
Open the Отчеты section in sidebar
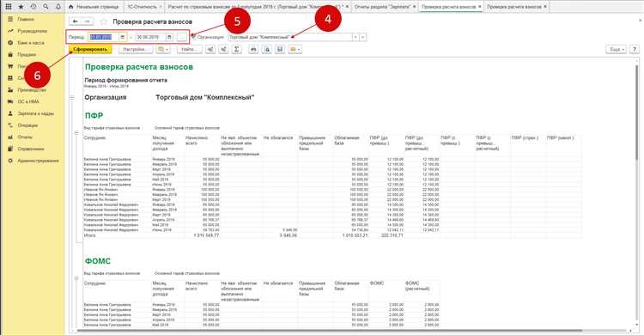(25, 137)
